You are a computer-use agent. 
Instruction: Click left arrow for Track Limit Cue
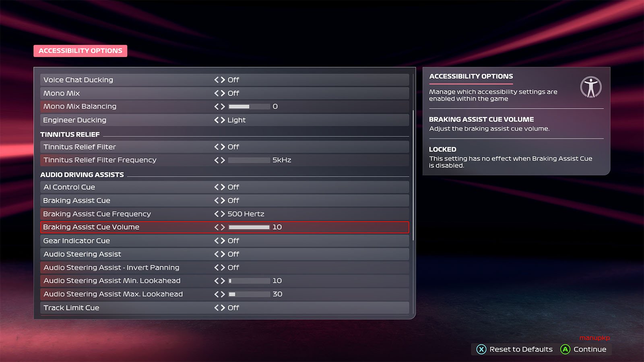[217, 308]
